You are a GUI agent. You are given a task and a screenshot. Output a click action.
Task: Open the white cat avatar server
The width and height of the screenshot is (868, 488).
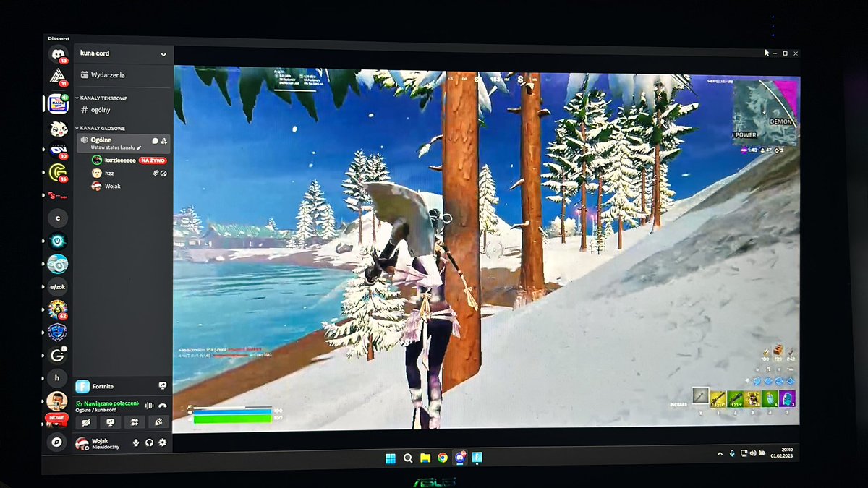click(58, 129)
